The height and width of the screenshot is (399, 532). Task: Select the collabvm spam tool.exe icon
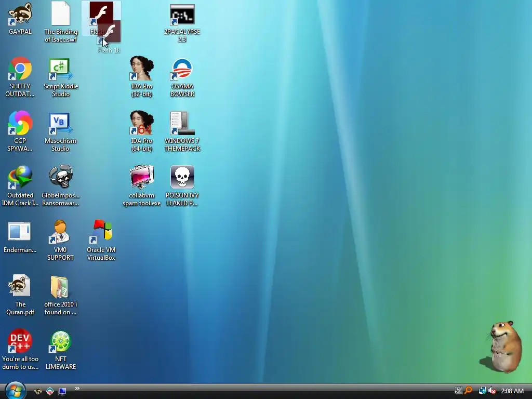(x=142, y=186)
